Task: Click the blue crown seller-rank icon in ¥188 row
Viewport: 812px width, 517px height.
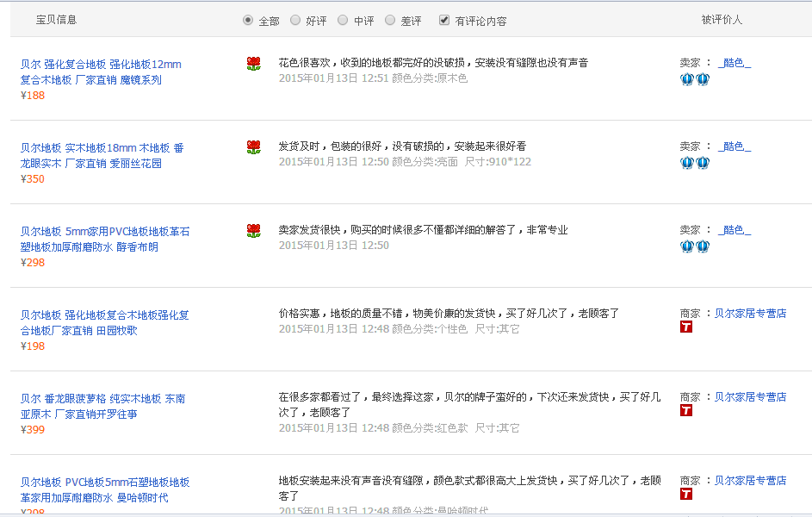Action: click(x=694, y=80)
